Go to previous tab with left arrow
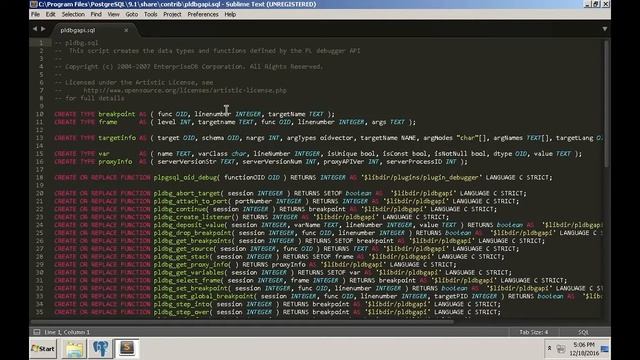The width and height of the screenshot is (640, 360). [35, 29]
